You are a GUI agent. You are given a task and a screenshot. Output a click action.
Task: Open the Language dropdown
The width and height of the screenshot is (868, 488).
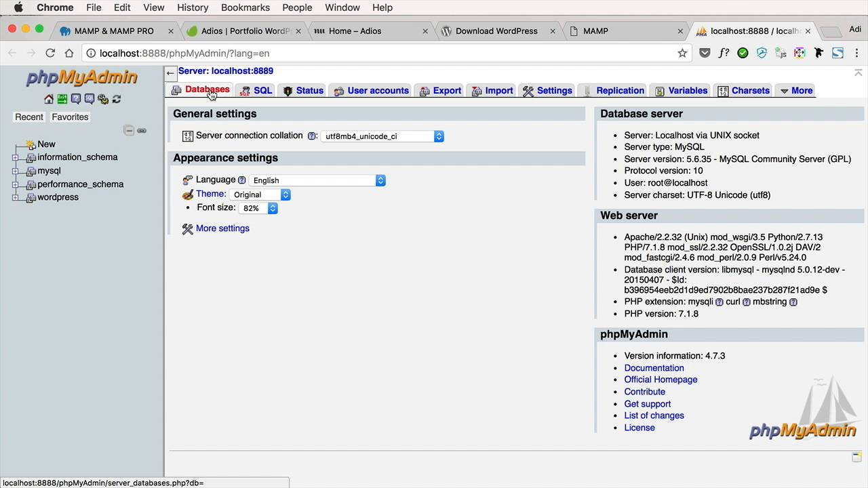(317, 180)
